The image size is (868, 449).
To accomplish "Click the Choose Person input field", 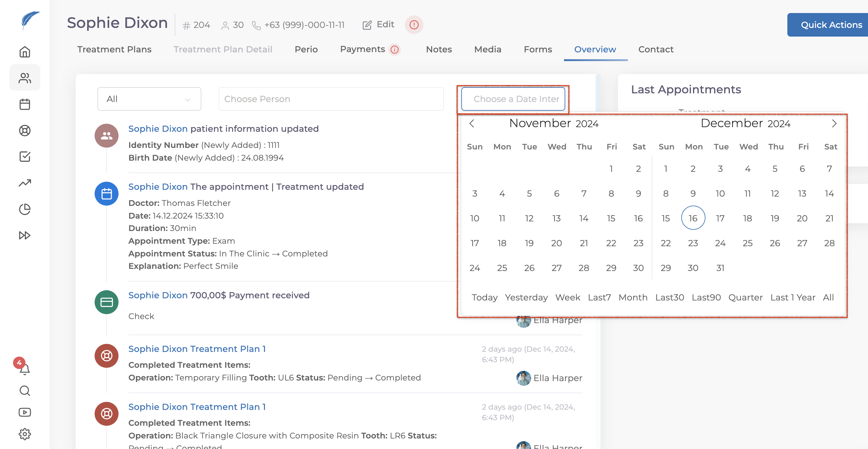I will (x=331, y=99).
